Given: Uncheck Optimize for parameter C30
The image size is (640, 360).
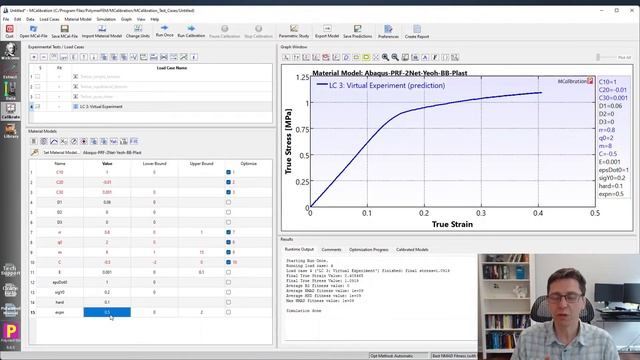Looking at the screenshot, I should click(x=229, y=192).
